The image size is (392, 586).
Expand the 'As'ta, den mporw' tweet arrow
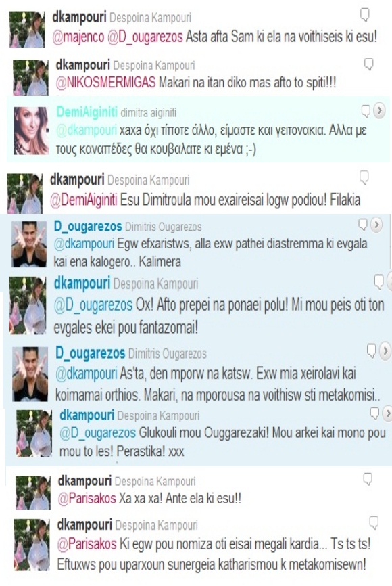pos(385,351)
